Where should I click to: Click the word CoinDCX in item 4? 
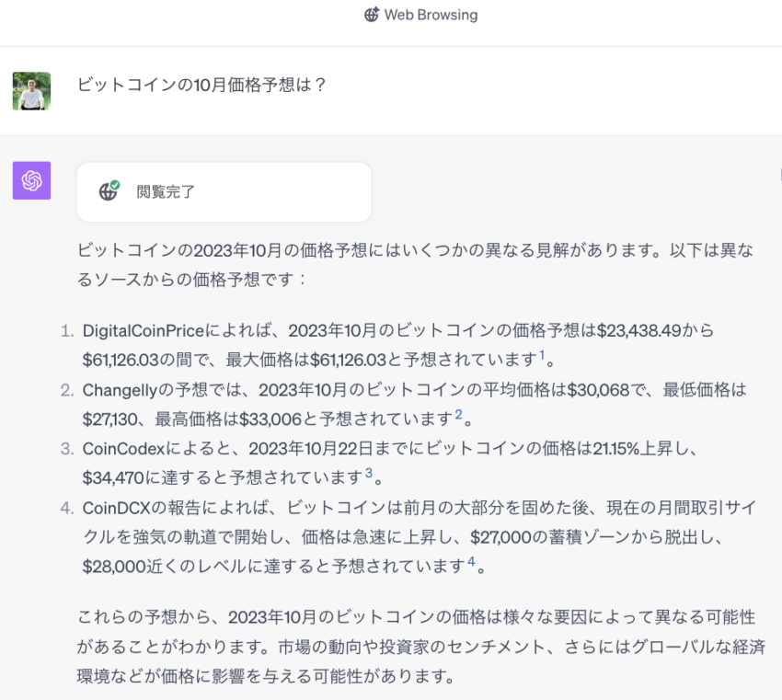[116, 508]
